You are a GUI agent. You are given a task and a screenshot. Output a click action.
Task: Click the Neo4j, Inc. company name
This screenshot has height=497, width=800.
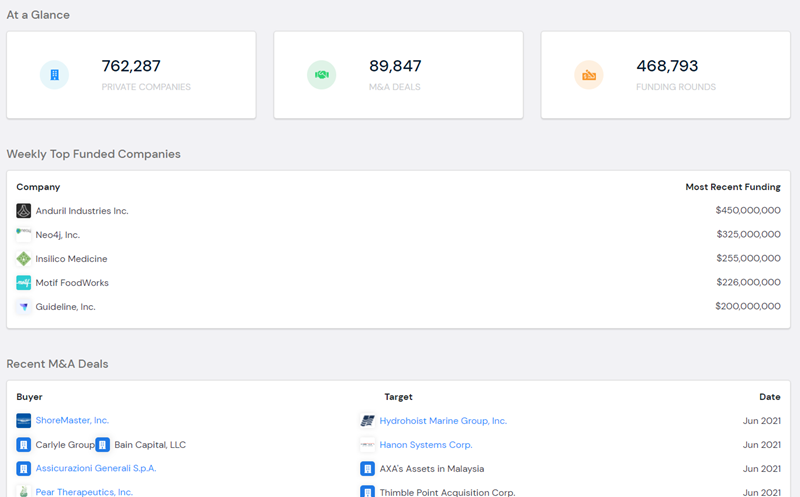[x=58, y=235]
